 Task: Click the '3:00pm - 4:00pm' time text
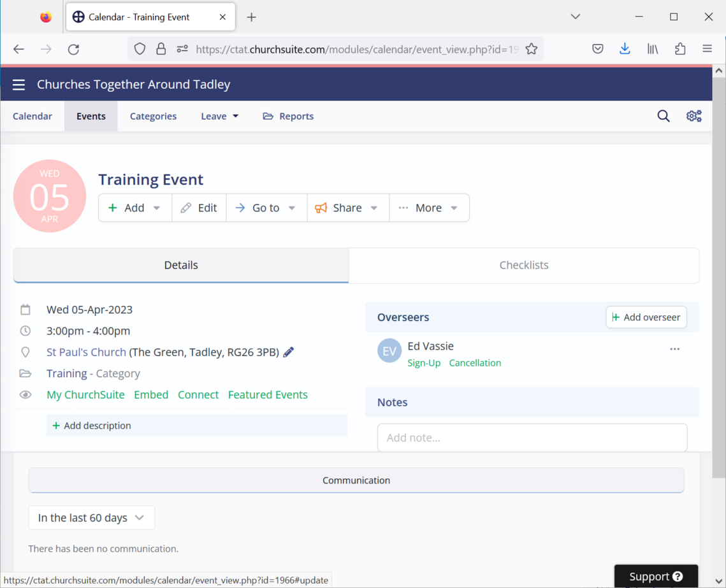click(x=89, y=331)
